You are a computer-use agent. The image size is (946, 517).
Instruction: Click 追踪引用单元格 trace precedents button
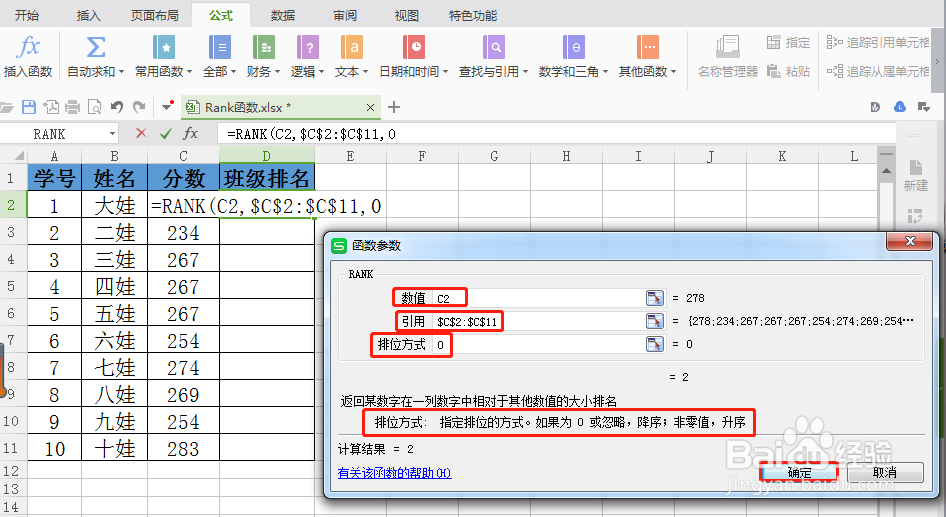coord(878,42)
